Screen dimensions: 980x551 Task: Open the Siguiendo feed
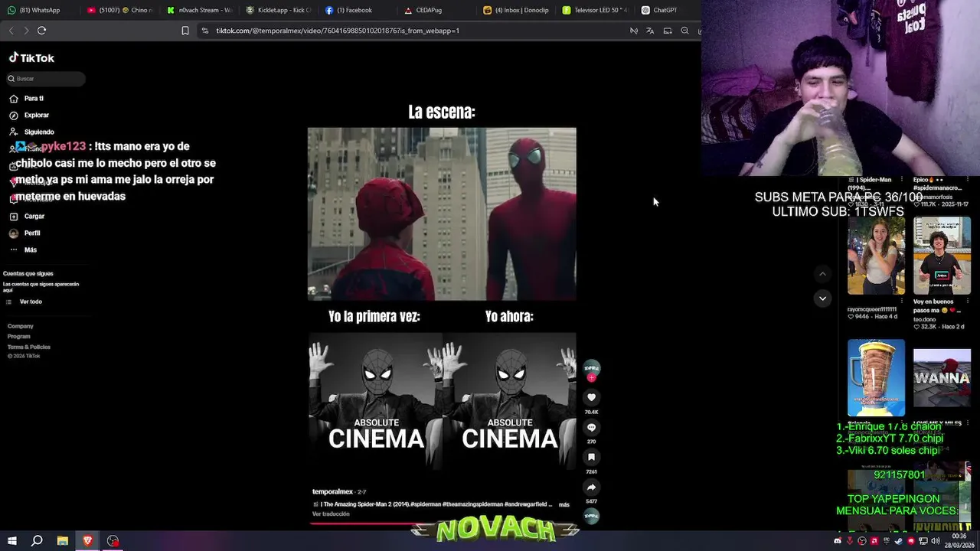tap(31, 132)
